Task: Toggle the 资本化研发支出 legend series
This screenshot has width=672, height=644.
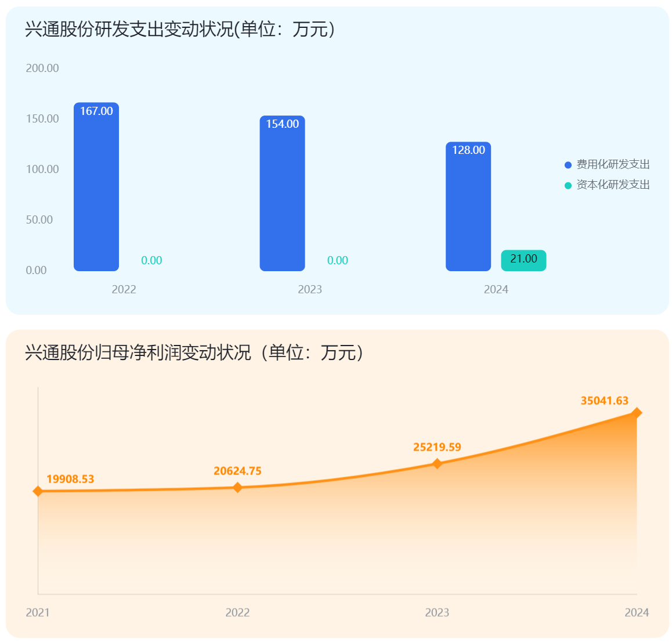Action: [x=607, y=185]
